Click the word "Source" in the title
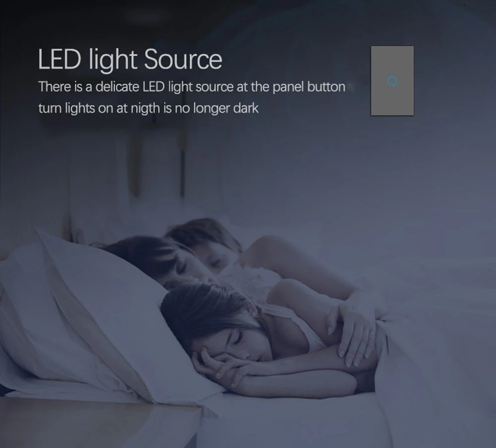Image resolution: width=496 pixels, height=448 pixels. pyautogui.click(x=183, y=59)
